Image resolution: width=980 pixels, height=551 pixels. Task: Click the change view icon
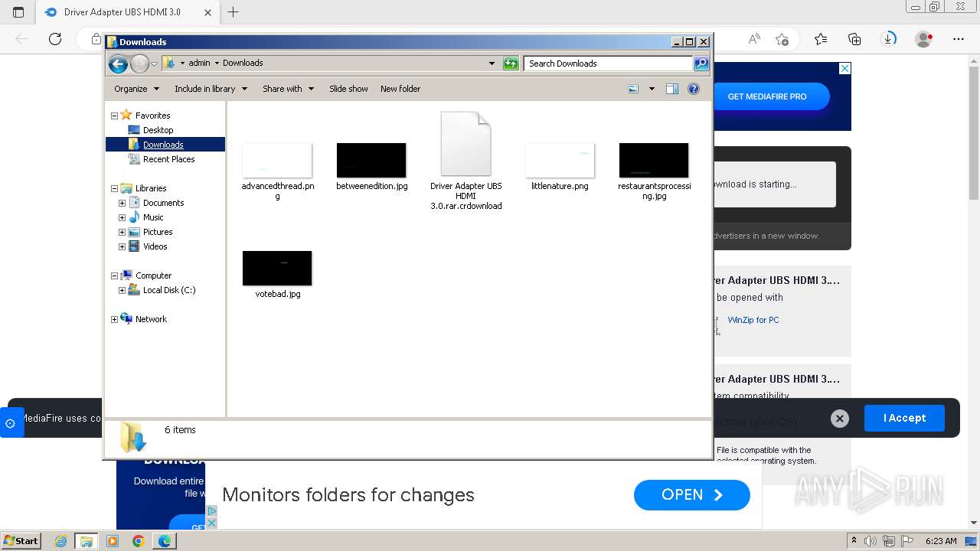pyautogui.click(x=633, y=89)
